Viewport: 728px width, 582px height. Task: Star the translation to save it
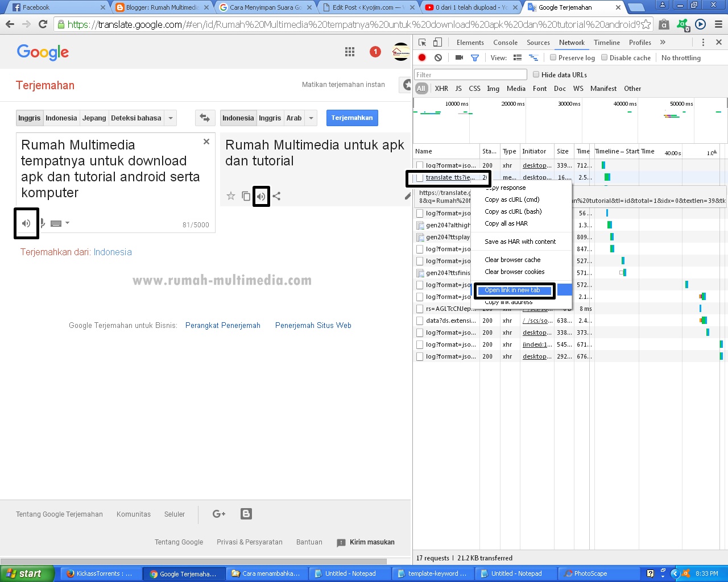click(231, 196)
